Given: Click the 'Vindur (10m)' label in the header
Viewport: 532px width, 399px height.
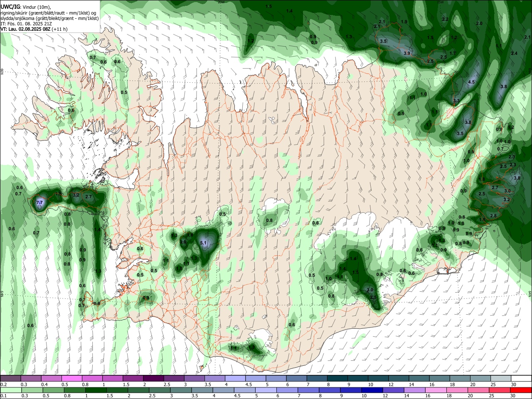Looking at the screenshot, I should tap(37, 7).
